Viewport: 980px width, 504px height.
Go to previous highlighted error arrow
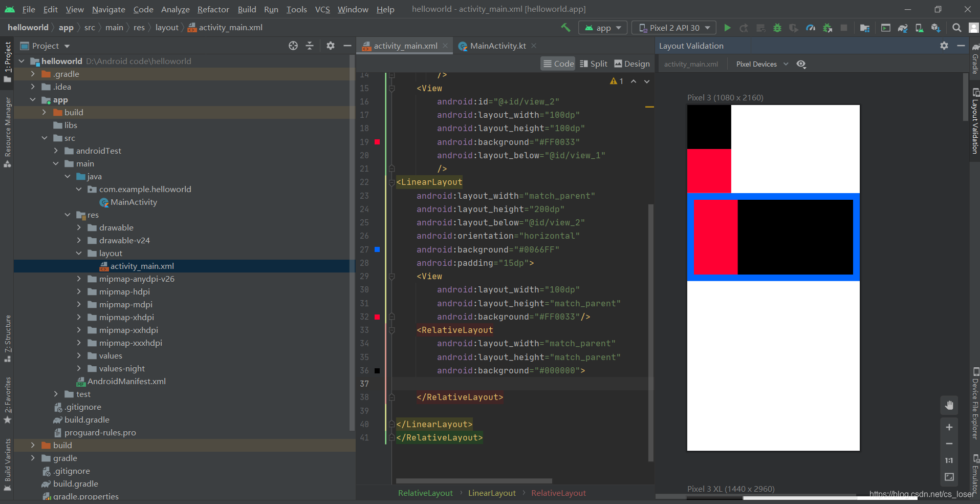coord(634,81)
